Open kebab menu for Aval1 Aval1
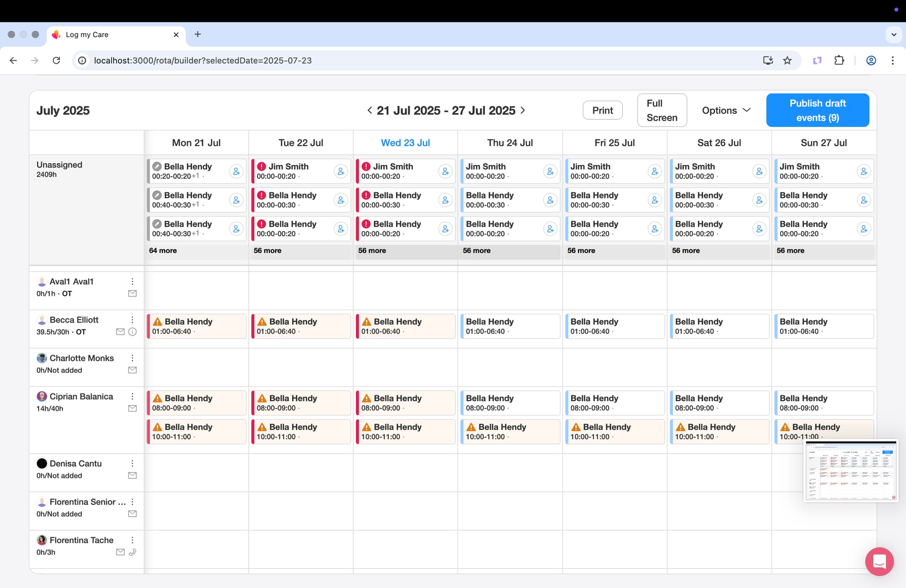Screen dimensions: 906x588 point(133,282)
